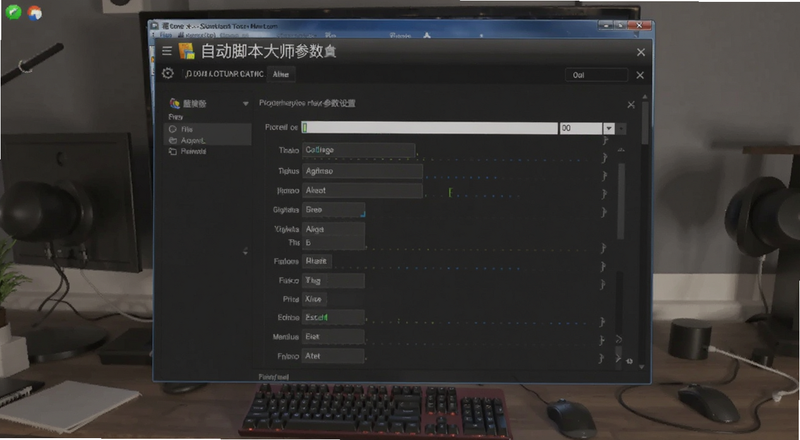The image size is (800, 440).
Task: Click the row action icon for the Cotllage field
Action: pos(605,158)
